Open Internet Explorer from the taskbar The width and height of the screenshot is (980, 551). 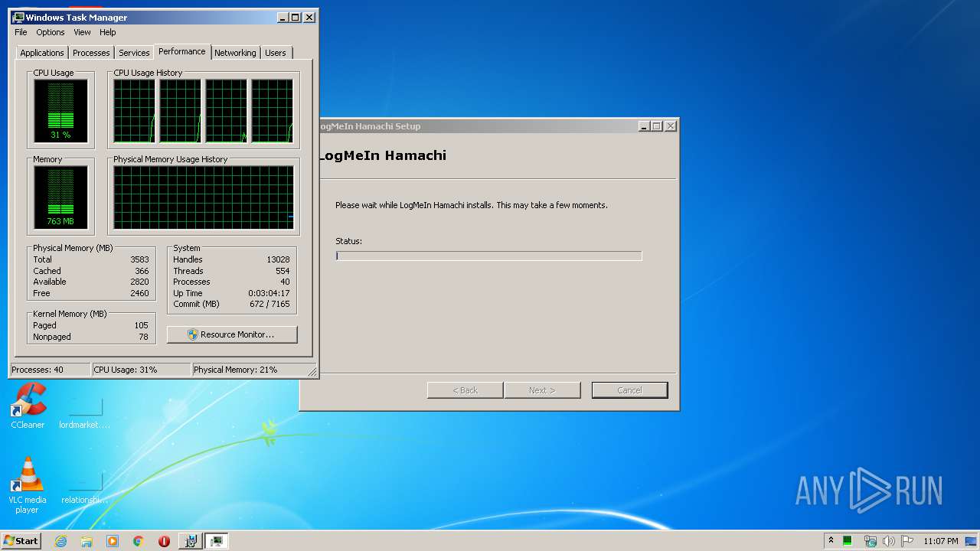click(61, 541)
